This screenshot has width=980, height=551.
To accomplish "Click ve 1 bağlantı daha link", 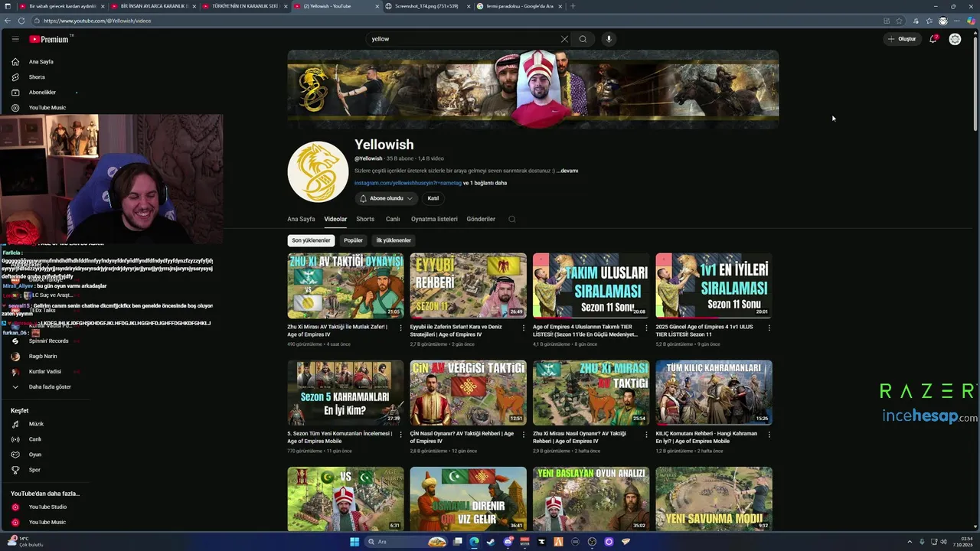I will click(485, 183).
